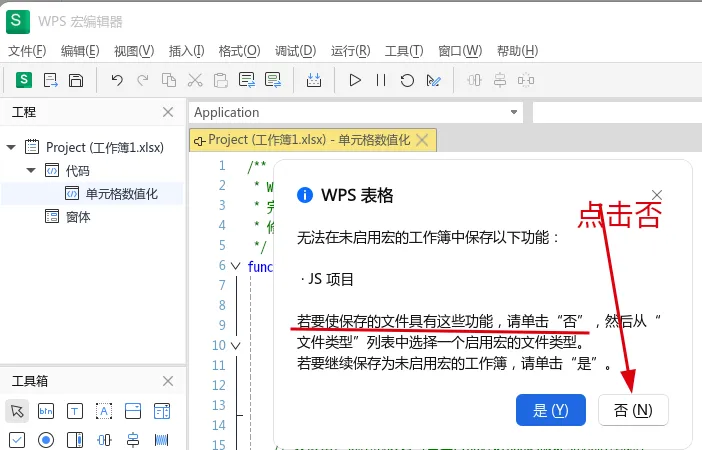Image resolution: width=702 pixels, height=450 pixels.
Task: Click the paste clipboard icon
Action: tap(221, 80)
